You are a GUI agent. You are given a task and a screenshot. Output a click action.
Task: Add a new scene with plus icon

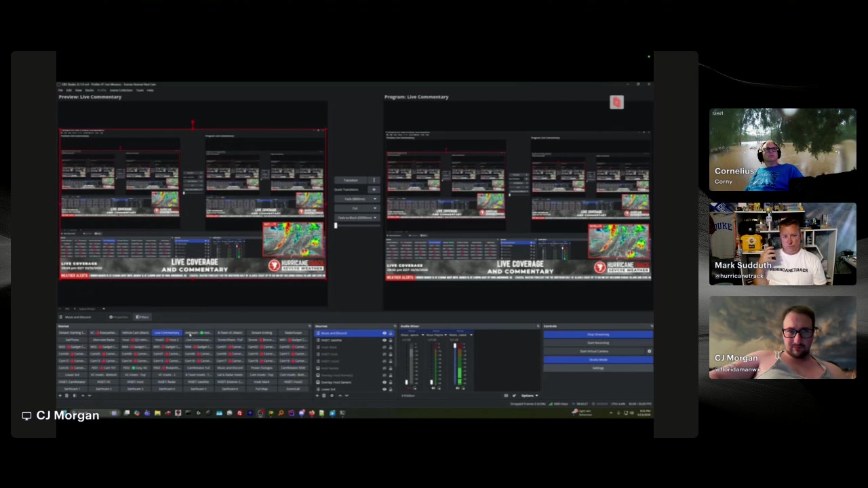click(61, 396)
